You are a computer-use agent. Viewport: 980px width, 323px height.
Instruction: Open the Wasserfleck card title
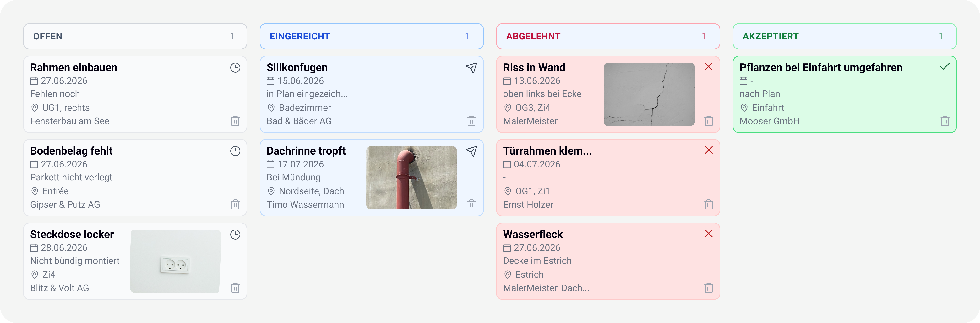(533, 234)
